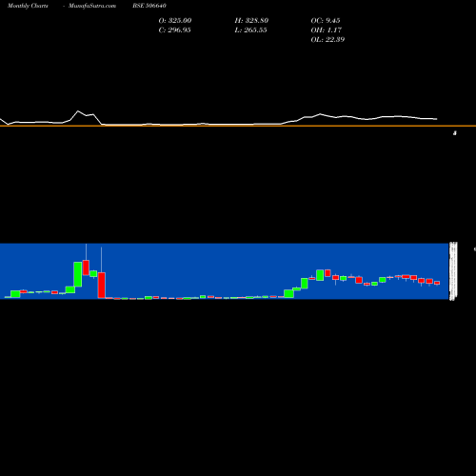The width and height of the screenshot is (476, 476).
Task: Click the price axis labels beside the candlestick chart
Action: [x=453, y=271]
